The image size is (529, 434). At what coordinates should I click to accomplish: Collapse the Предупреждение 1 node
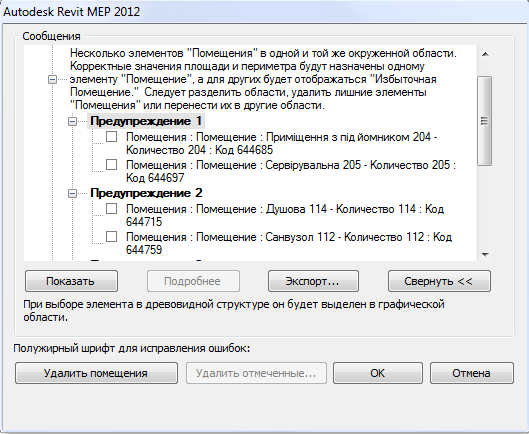[x=72, y=121]
